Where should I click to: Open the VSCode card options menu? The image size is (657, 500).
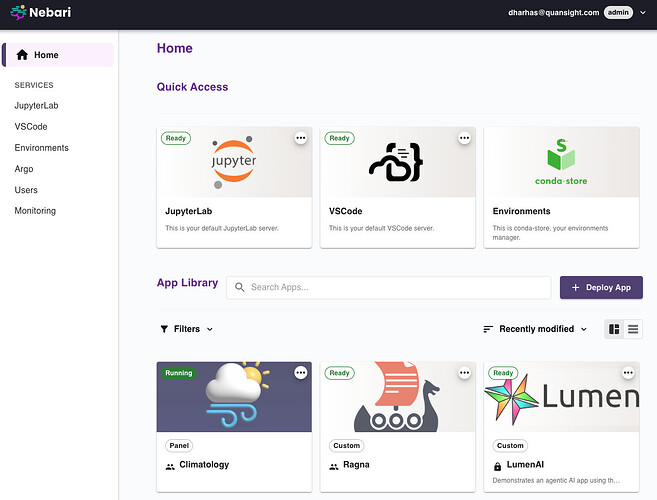click(x=464, y=138)
